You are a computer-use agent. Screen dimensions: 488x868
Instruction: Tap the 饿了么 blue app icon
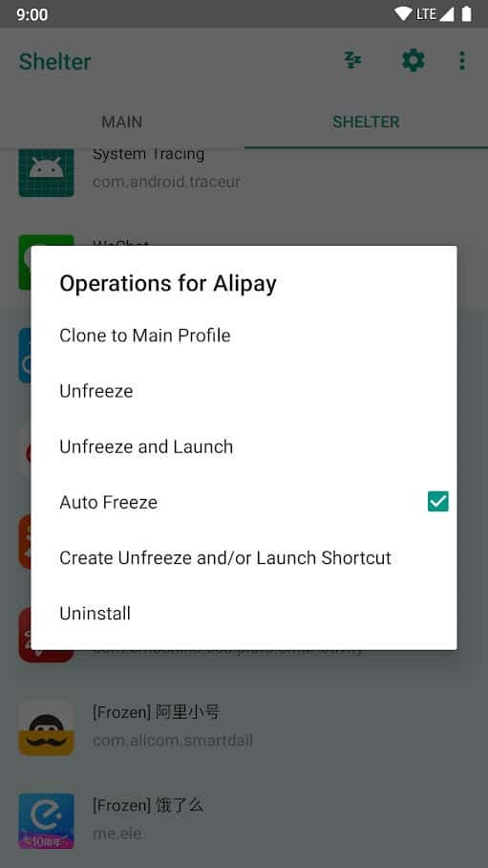(47, 821)
